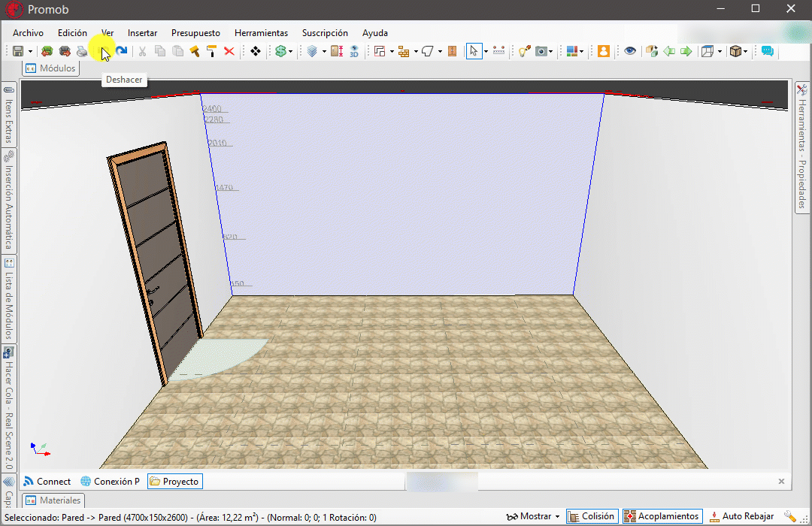812x526 pixels.
Task: Toggle the Colisión button
Action: point(592,516)
